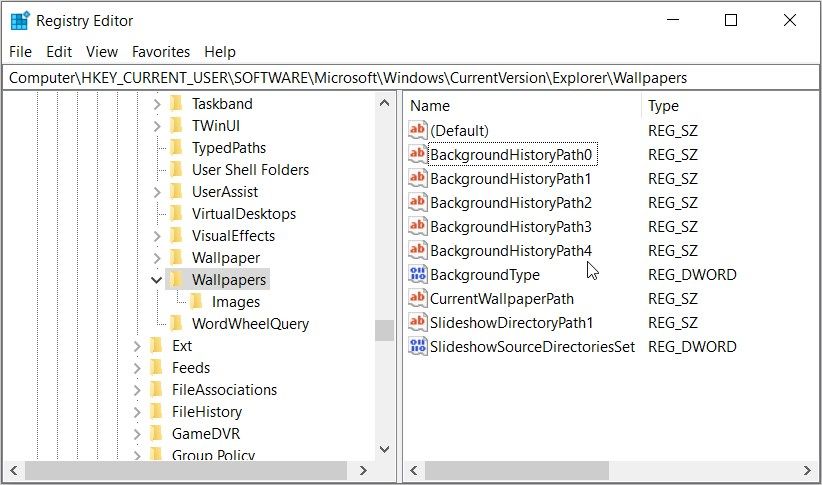Select the Wallpapers key label
822x485 pixels.
[x=229, y=280]
